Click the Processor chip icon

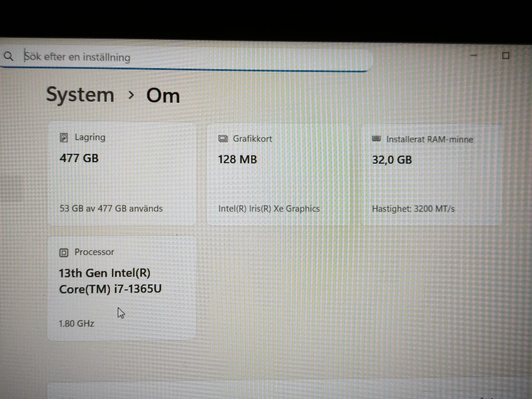tap(64, 253)
